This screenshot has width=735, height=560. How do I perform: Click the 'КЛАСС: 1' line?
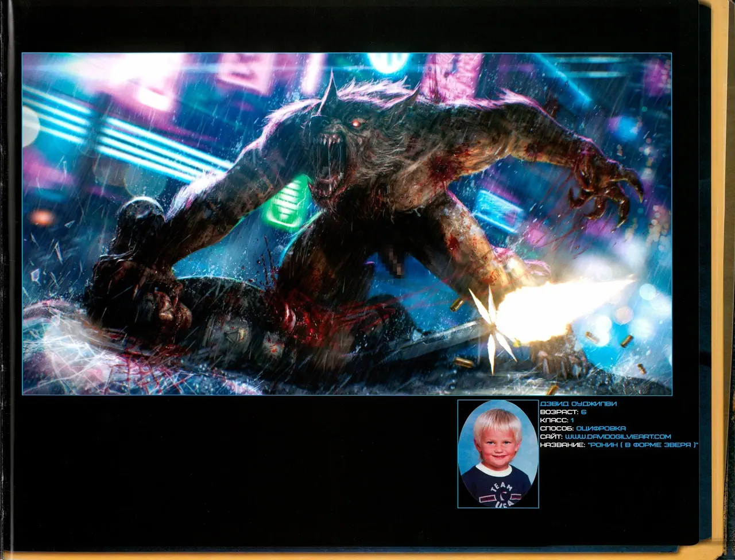557,420
